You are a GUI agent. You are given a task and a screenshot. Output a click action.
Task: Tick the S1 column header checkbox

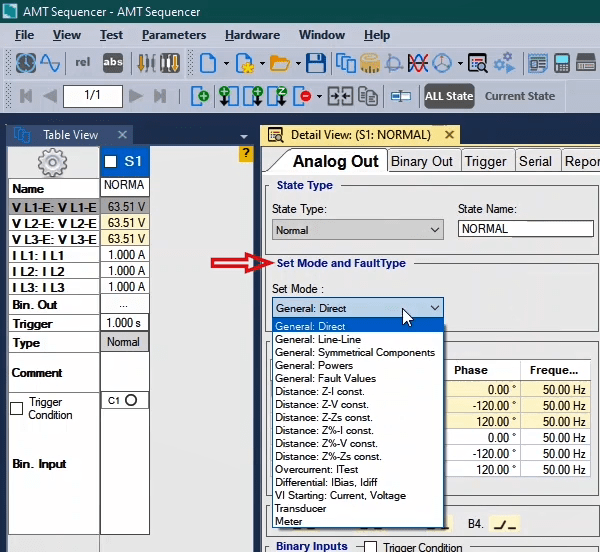coord(111,161)
